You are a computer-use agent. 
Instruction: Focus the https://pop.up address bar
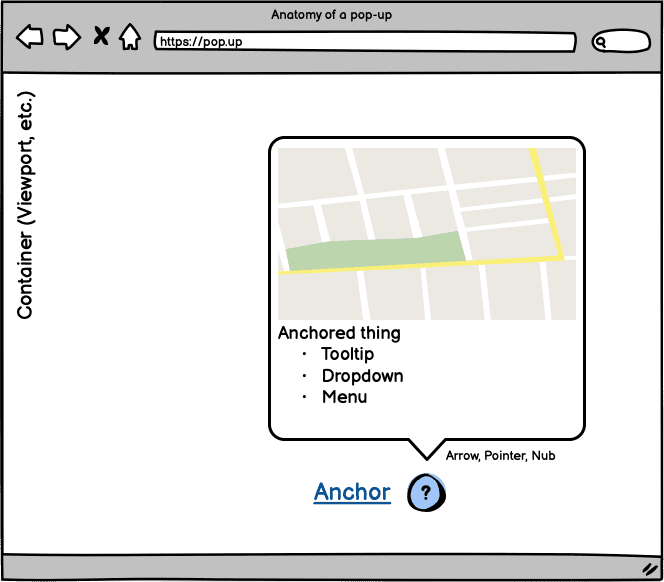(x=365, y=42)
